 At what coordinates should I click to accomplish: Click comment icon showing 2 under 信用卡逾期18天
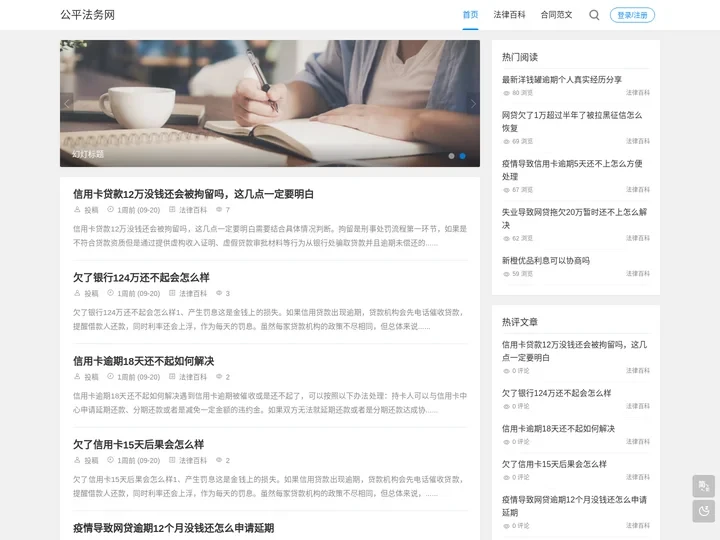[219, 377]
